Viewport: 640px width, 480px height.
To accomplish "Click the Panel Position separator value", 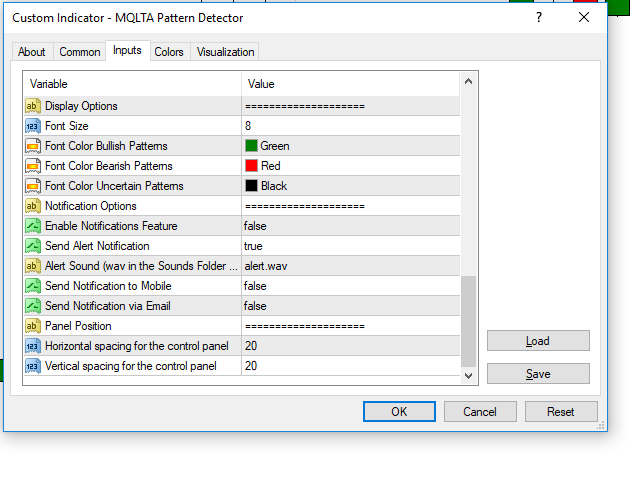I will tap(305, 327).
